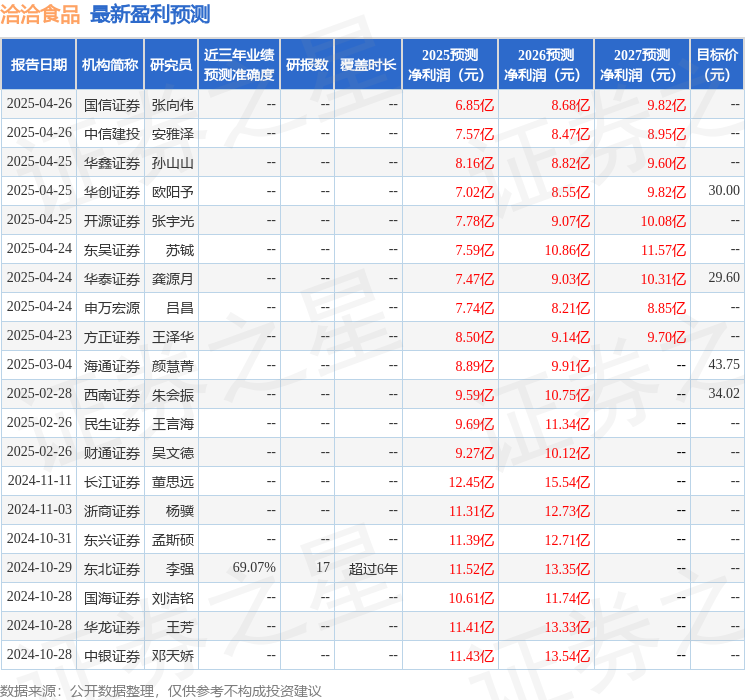Screen dimensions: 745x700
Task: Click researcher name 朱会振
Action: tap(172, 395)
